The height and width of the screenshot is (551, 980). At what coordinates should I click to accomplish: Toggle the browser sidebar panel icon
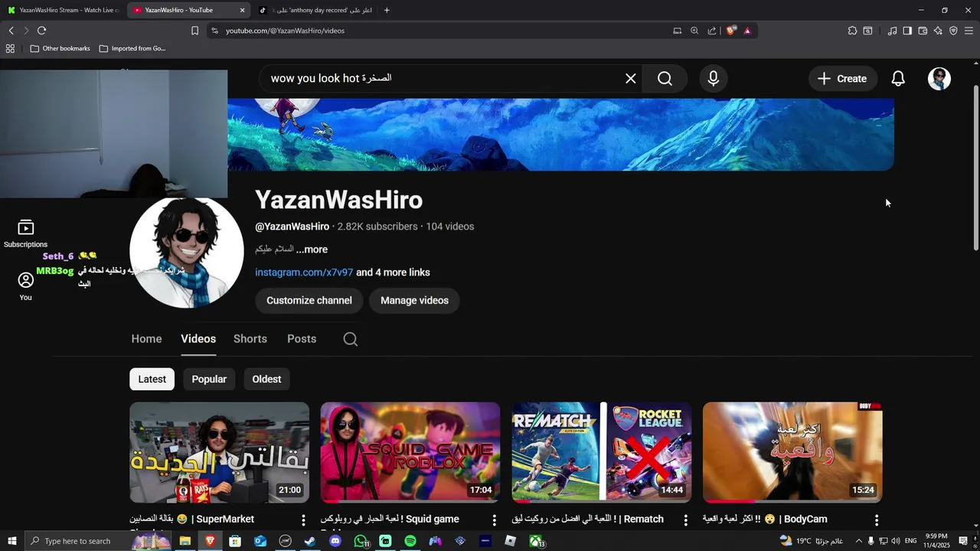(x=907, y=31)
